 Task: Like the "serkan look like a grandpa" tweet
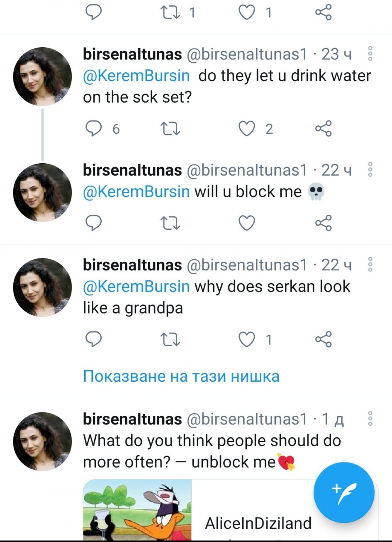(x=247, y=340)
